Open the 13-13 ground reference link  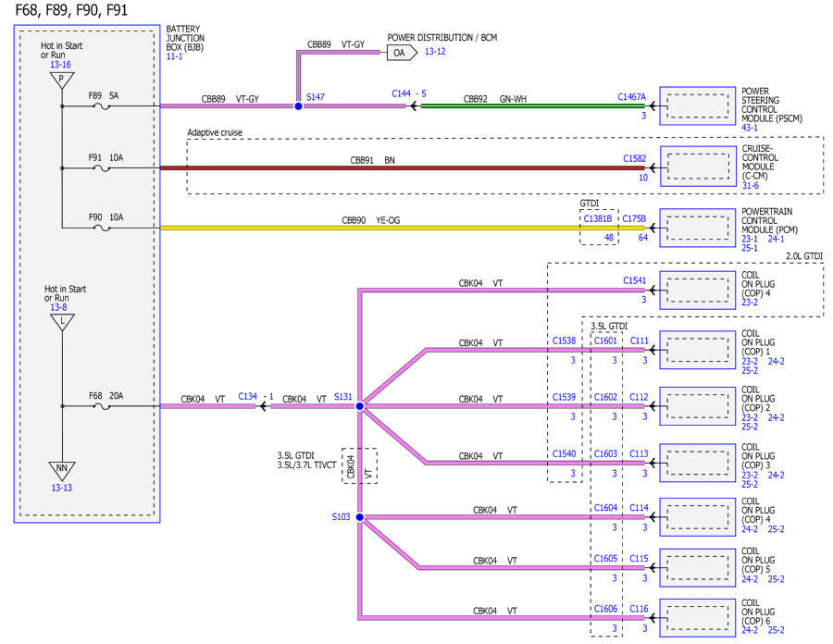tap(62, 488)
